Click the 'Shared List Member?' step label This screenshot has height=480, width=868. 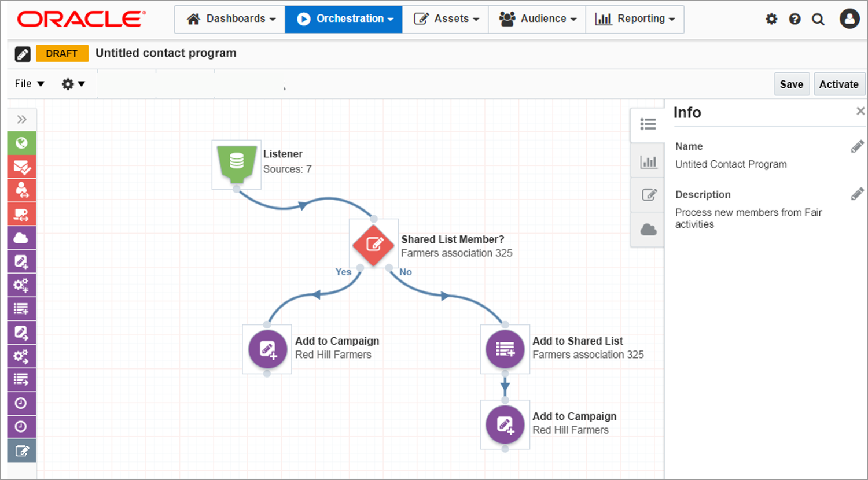pos(453,239)
